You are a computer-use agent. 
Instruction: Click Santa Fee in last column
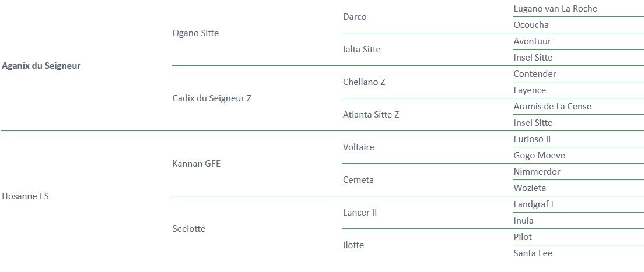pos(533,253)
